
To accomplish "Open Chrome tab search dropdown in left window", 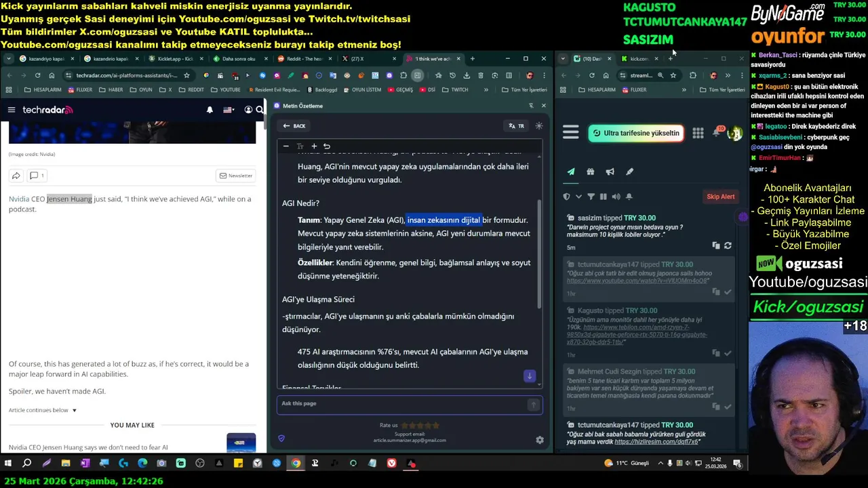I will pyautogui.click(x=8, y=59).
